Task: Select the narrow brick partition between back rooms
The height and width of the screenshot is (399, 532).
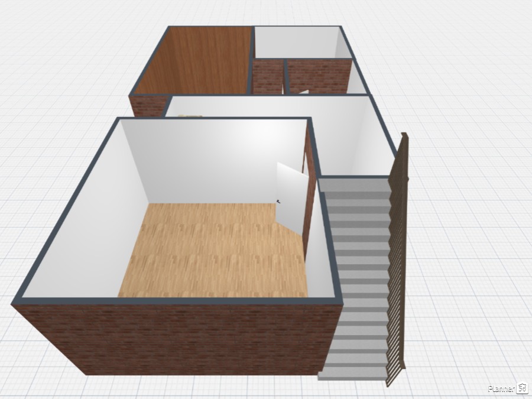Action: click(267, 77)
